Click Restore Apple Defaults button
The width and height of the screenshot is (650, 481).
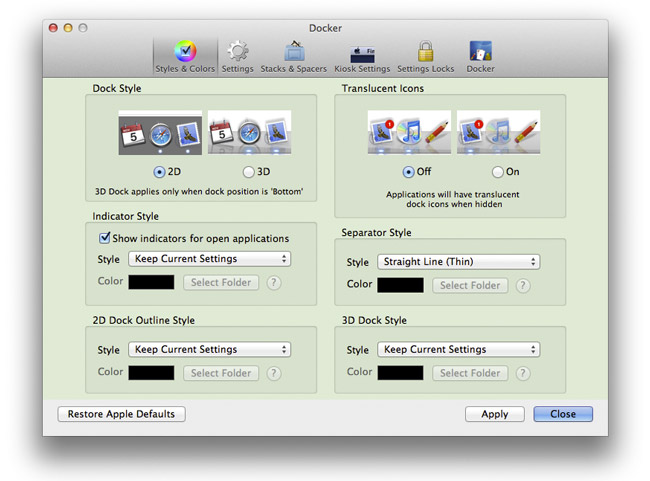point(122,414)
